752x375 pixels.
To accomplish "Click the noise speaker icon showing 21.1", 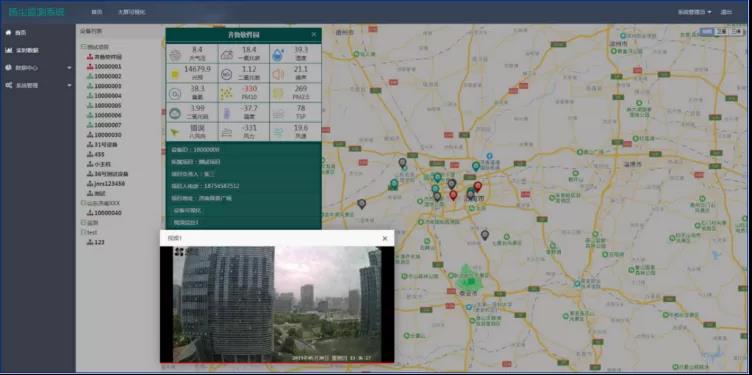I will (279, 74).
